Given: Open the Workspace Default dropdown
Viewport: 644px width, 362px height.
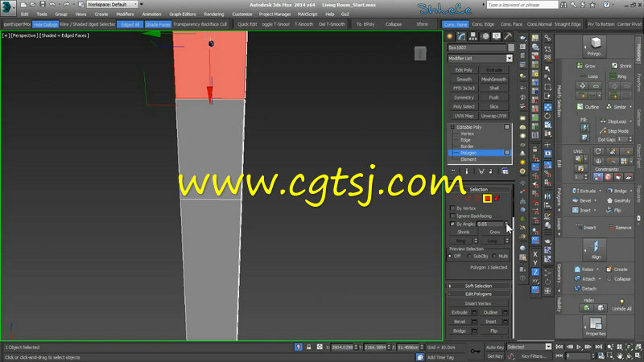Looking at the screenshot, I should point(112,5).
